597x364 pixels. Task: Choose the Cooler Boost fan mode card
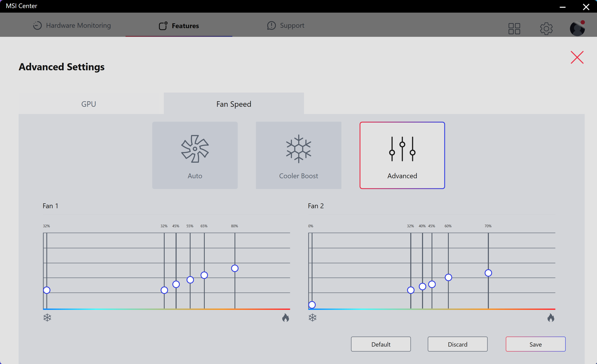click(298, 155)
